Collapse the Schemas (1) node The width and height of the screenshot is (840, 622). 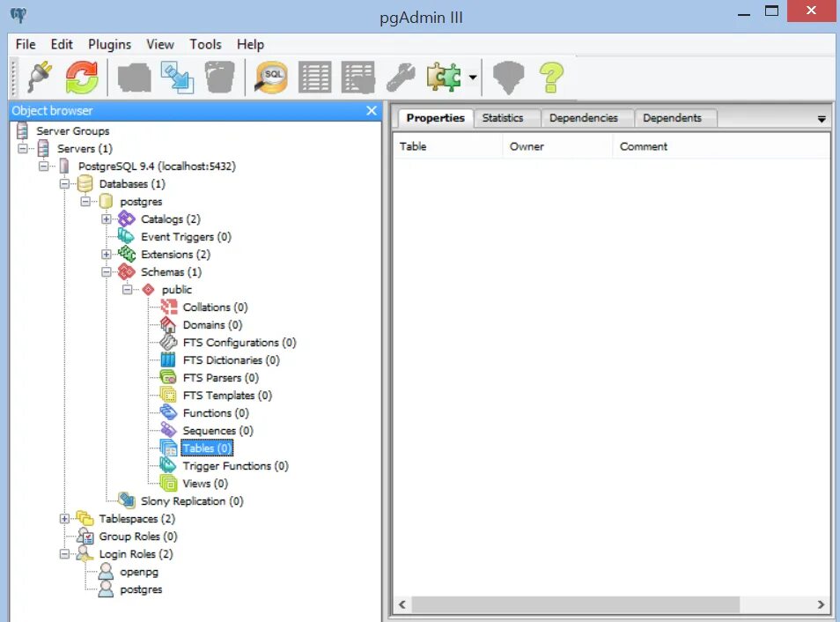pyautogui.click(x=106, y=272)
